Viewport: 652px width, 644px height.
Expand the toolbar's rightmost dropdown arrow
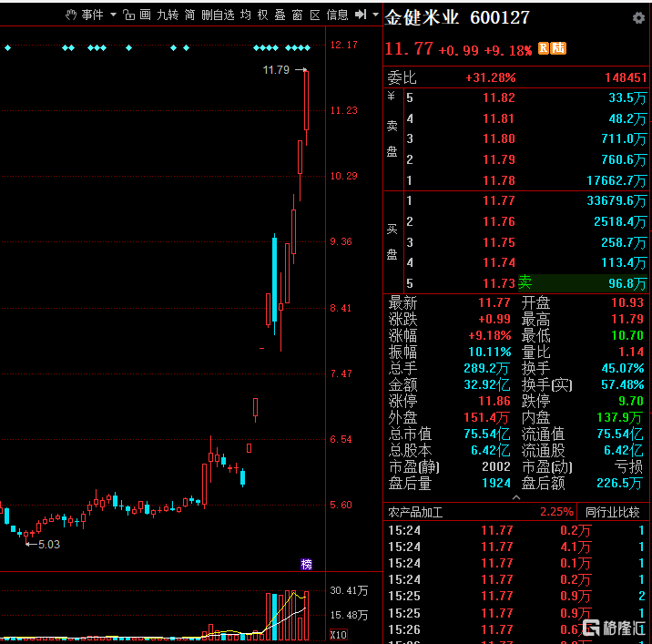375,15
